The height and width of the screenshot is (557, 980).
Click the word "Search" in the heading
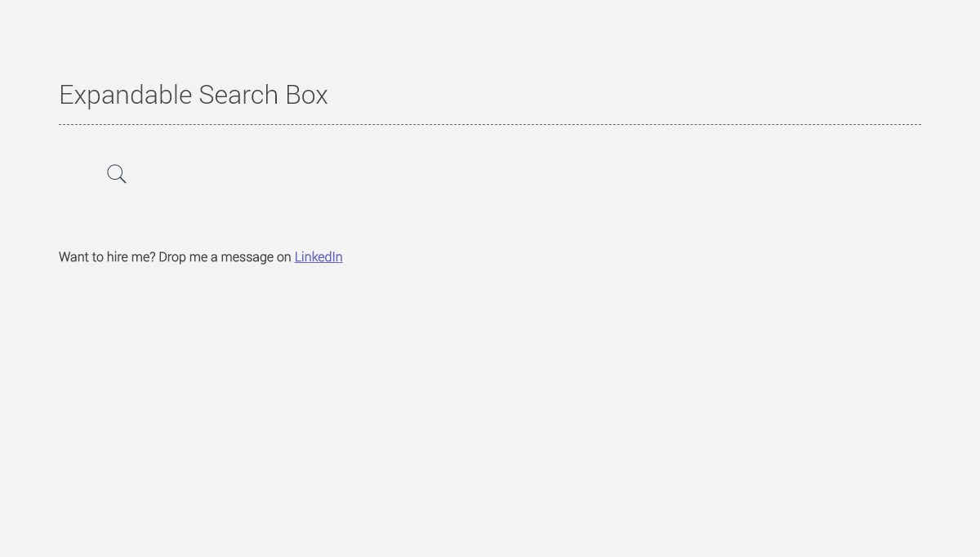click(238, 95)
